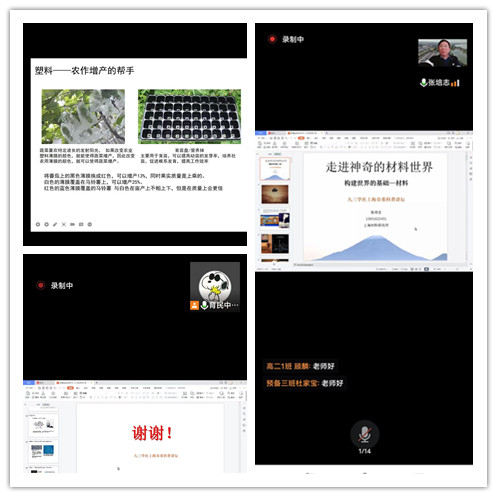The width and height of the screenshot is (497, 497).
Task: Select the second brown slide thumbnail
Action: click(x=275, y=194)
